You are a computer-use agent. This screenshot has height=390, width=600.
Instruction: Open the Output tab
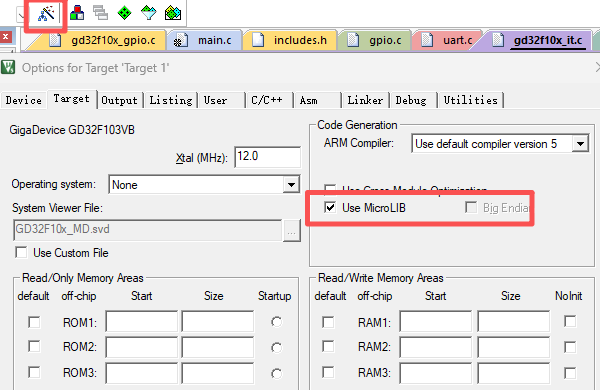pyautogui.click(x=119, y=100)
